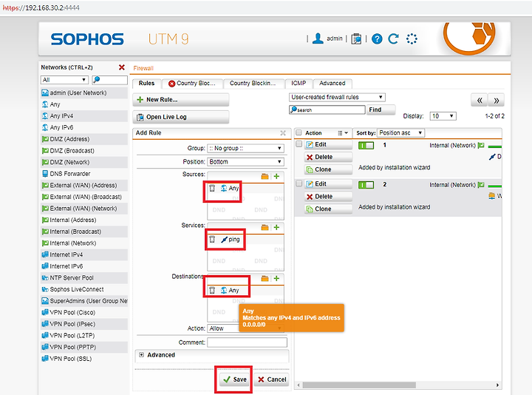
Task: Open the Advanced tab
Action: 332,84
